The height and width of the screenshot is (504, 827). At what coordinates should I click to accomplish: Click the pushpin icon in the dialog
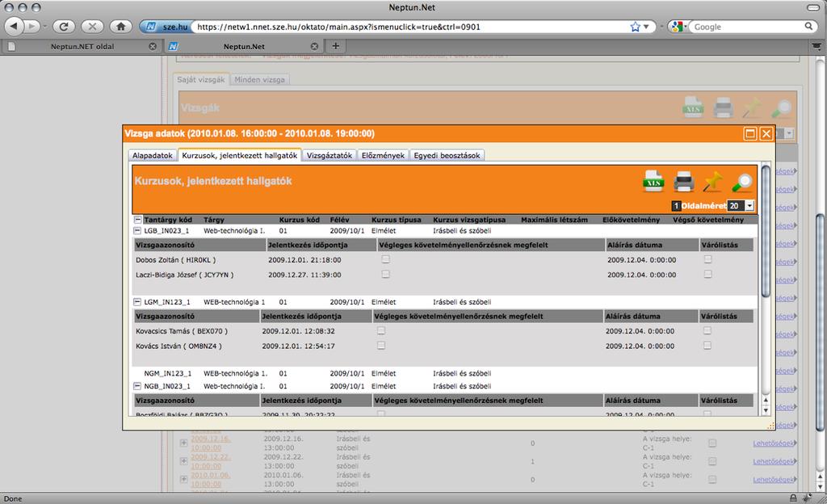pos(713,182)
